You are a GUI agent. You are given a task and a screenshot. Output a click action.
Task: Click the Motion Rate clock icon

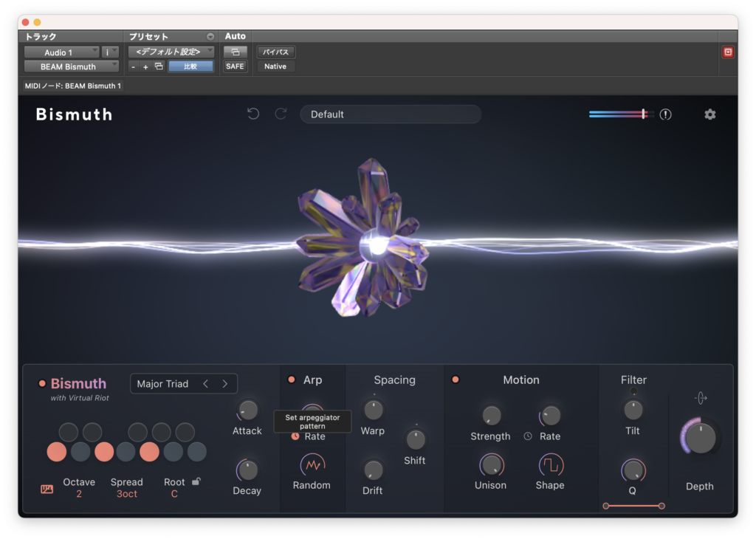click(528, 436)
